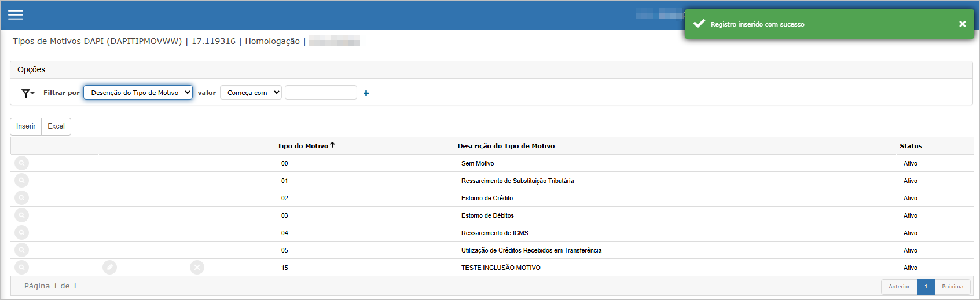The width and height of the screenshot is (980, 300).
Task: View details of the Estorno de Crédito row
Action: [21, 198]
